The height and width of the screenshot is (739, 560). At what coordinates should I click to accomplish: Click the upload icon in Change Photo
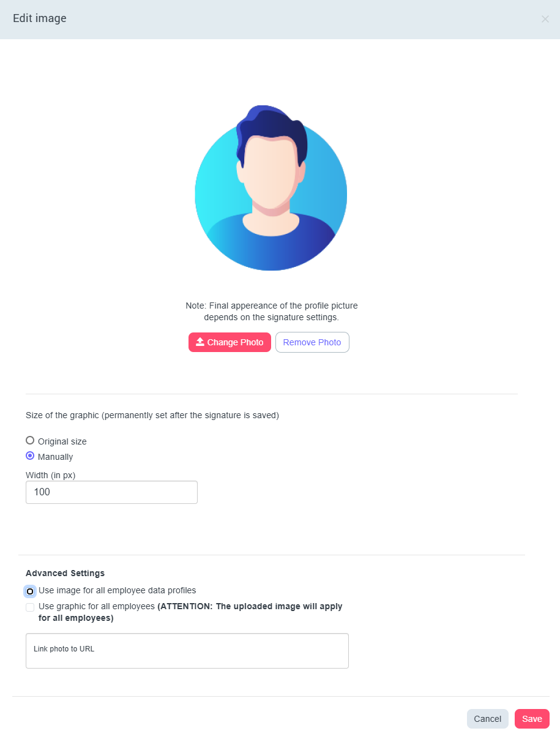point(200,342)
